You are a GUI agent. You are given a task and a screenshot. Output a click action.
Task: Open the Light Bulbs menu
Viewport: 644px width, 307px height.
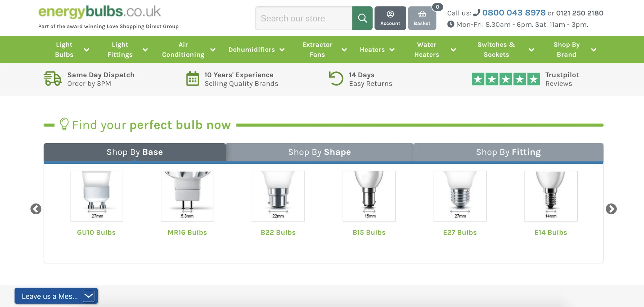(64, 50)
